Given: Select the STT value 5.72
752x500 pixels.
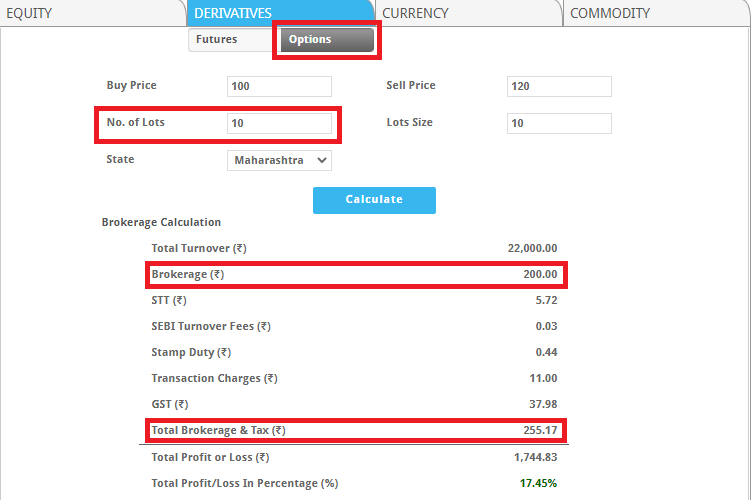Looking at the screenshot, I should [x=545, y=300].
